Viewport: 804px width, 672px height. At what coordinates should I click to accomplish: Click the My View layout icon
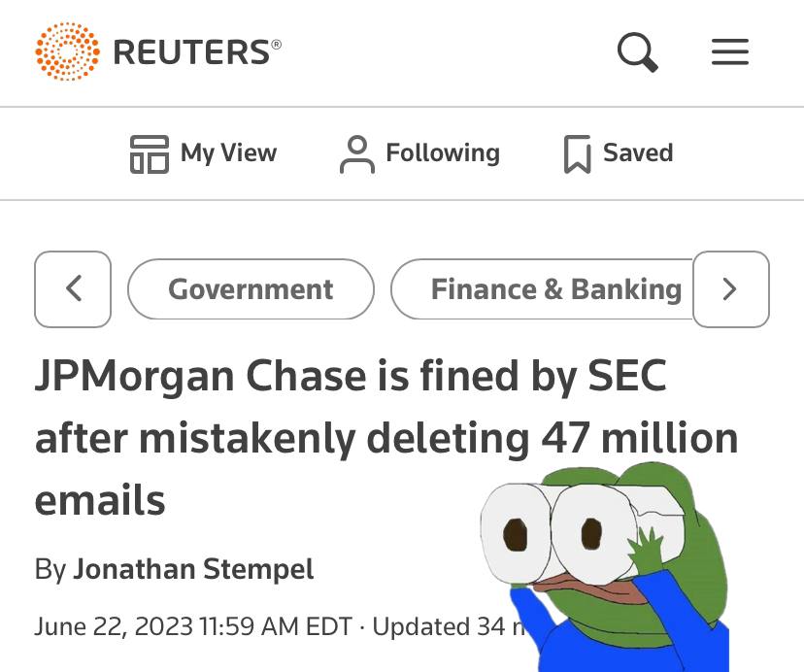pos(150,153)
